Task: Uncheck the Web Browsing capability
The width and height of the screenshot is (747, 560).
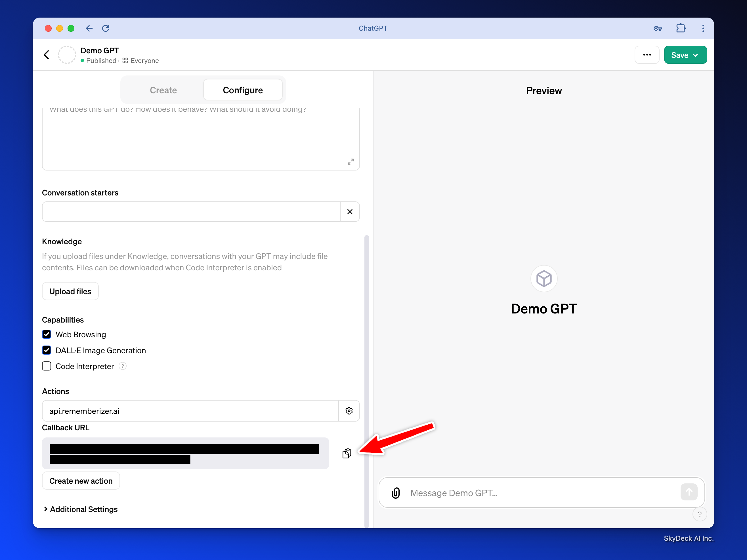Action: [47, 334]
